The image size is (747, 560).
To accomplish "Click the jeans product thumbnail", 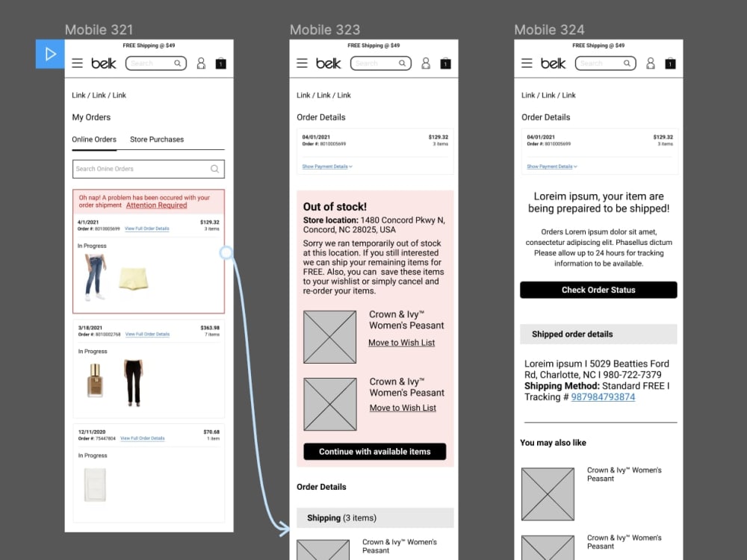I will 96,278.
